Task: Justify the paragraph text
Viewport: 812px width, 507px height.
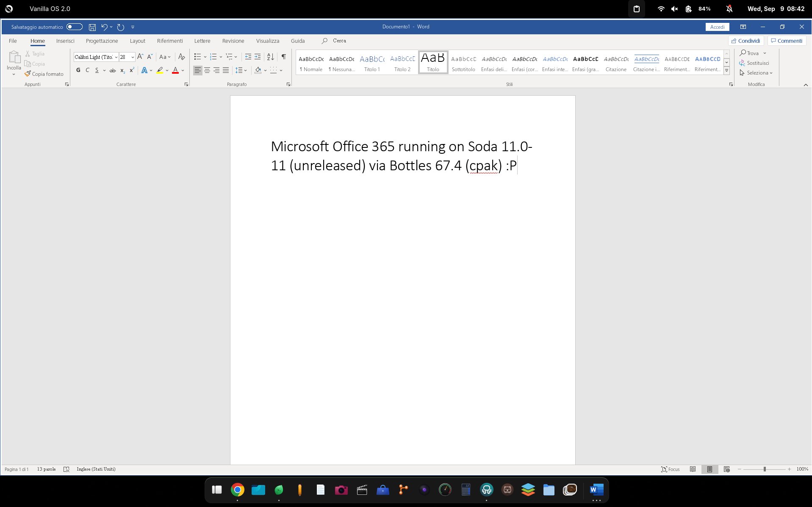Action: point(226,70)
